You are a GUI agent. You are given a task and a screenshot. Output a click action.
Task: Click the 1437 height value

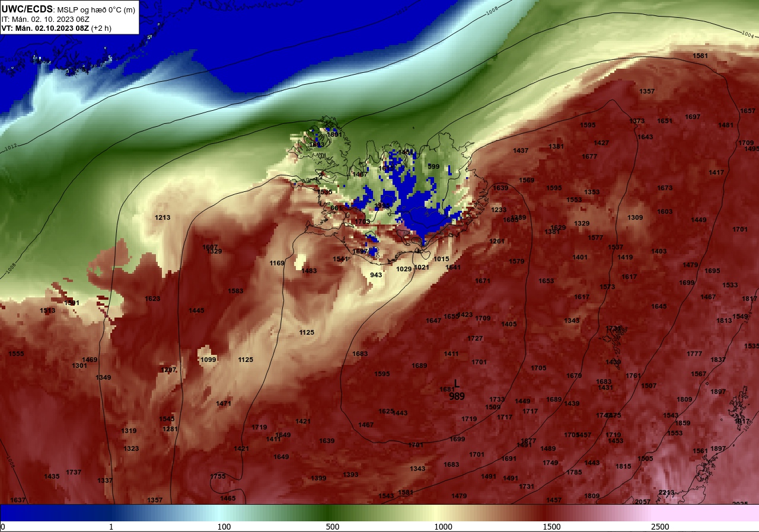[x=521, y=150]
